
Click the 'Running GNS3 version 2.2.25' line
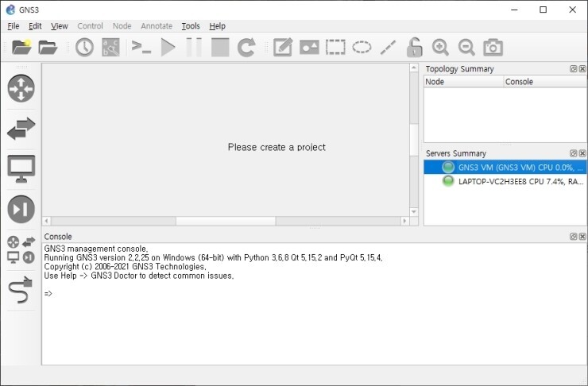213,258
